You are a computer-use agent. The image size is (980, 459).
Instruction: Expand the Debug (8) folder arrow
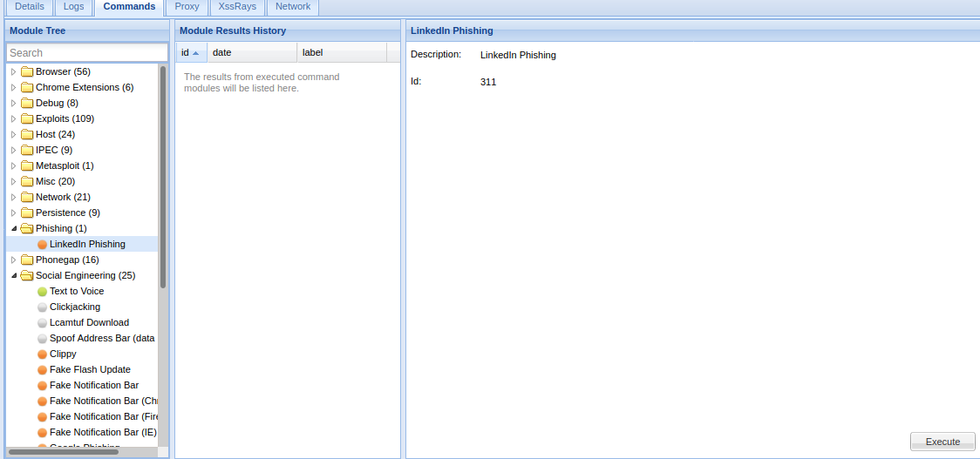(x=14, y=103)
